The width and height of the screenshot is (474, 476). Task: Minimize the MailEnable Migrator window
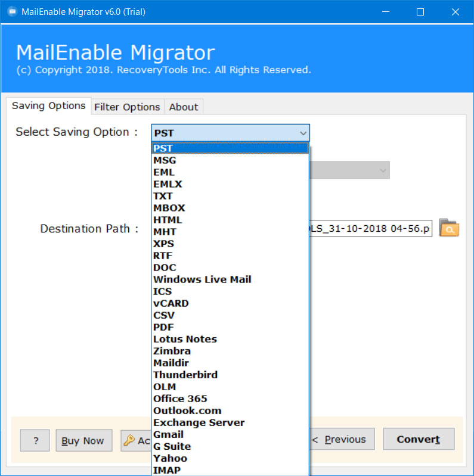(x=386, y=12)
